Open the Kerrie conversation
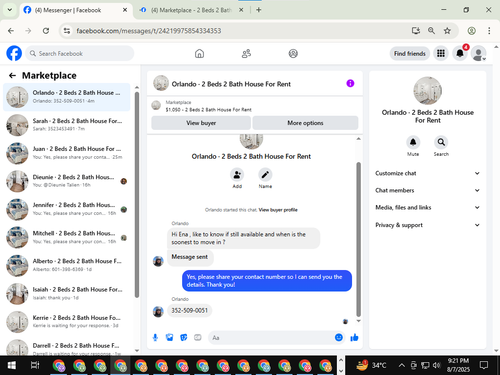The width and height of the screenshot is (500, 375). 67,322
